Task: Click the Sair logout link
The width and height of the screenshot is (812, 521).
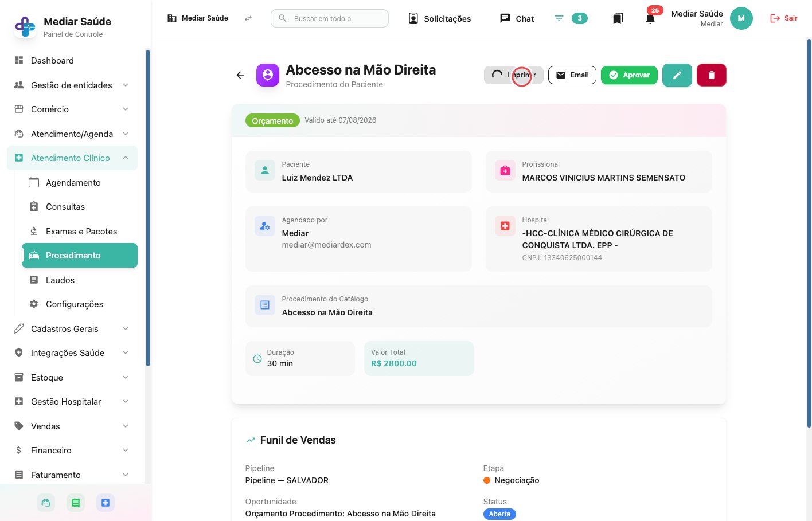Action: [784, 18]
